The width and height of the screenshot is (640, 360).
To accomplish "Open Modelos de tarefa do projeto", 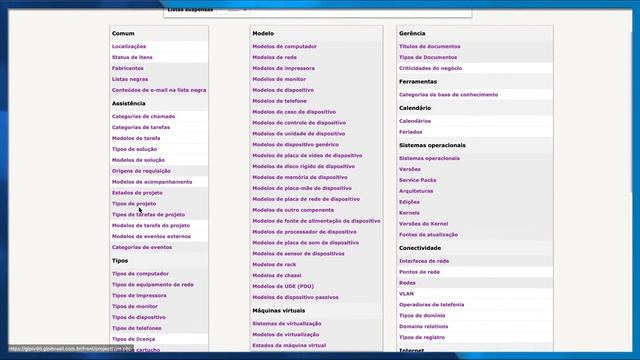I will pos(151,225).
